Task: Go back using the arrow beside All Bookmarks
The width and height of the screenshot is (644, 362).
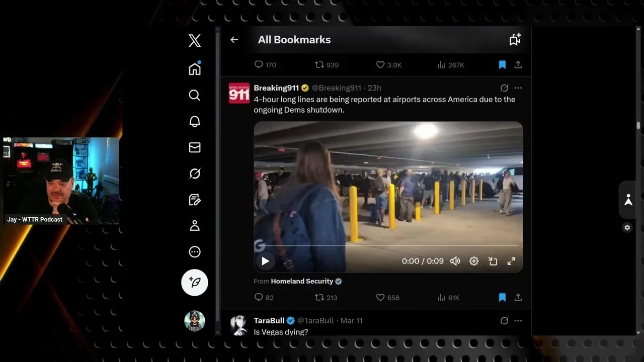Action: (234, 40)
